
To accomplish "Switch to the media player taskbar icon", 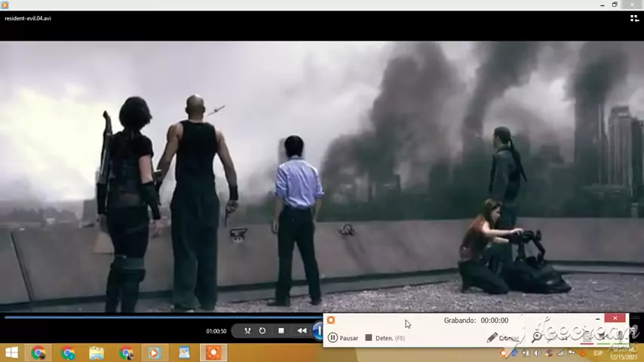I will coord(155,353).
